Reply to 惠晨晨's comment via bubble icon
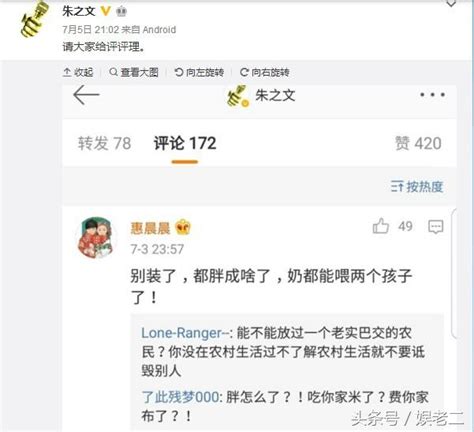Viewport: 474px width, 432px height. click(x=436, y=227)
